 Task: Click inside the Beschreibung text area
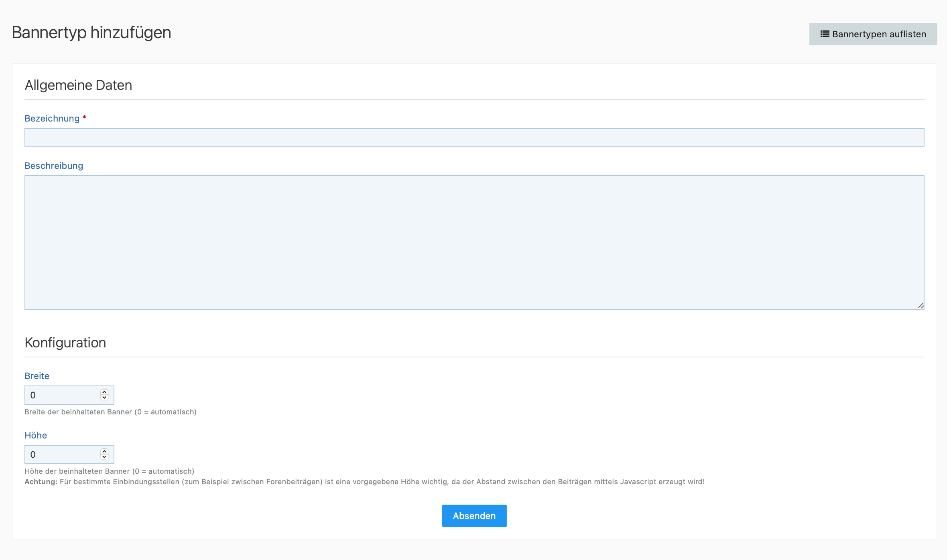474,242
